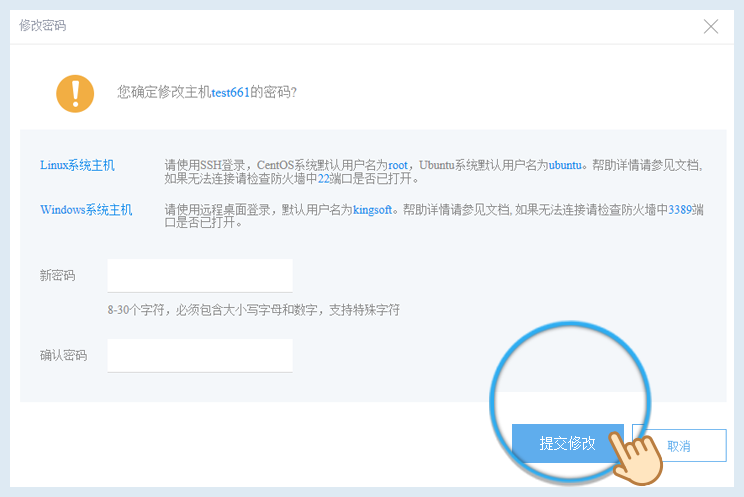744x497 pixels.
Task: Click the port number 3389
Action: tap(680, 209)
